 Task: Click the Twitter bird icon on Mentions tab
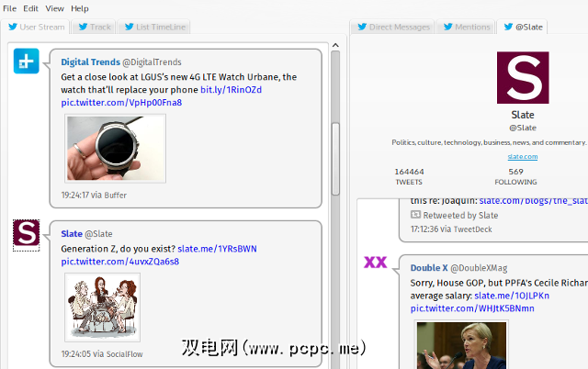[x=447, y=27]
